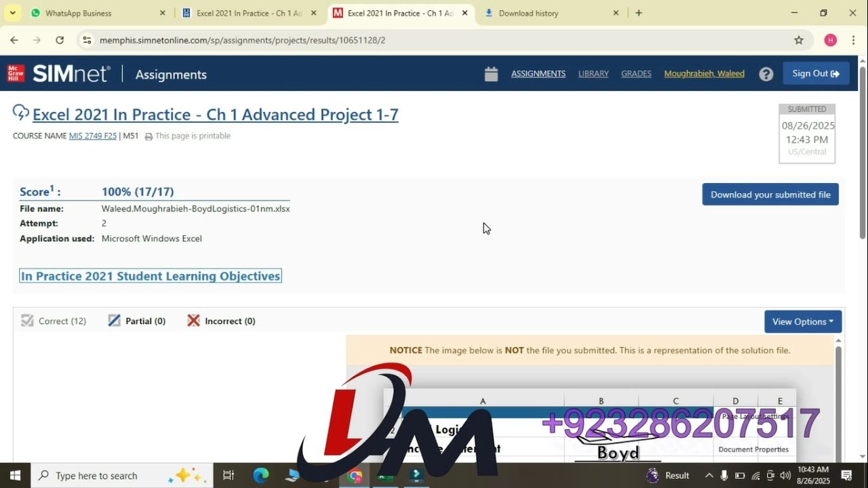This screenshot has height=488, width=868.
Task: Toggle the Correct (12) filter
Action: coord(54,321)
